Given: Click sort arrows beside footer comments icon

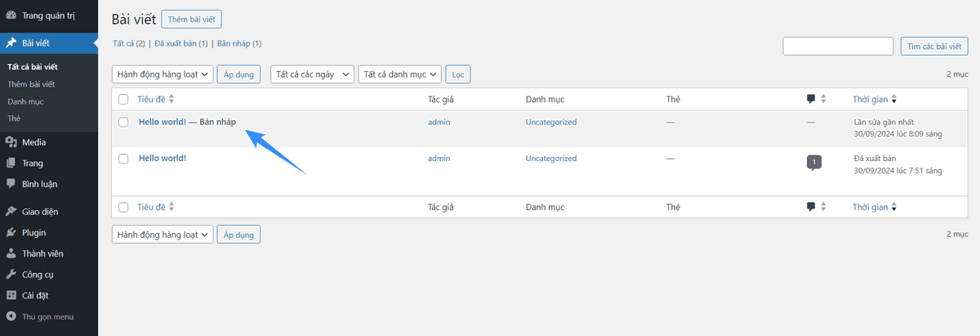Looking at the screenshot, I should [823, 207].
